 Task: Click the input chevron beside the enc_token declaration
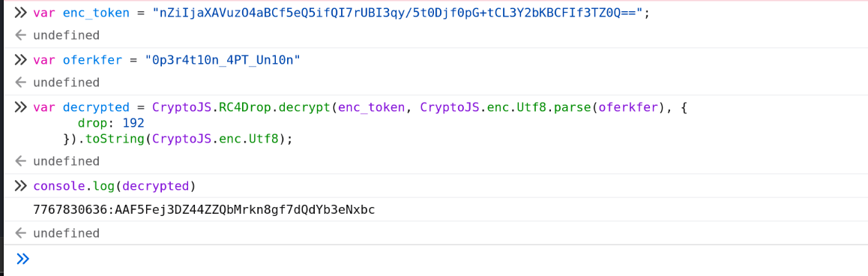[21, 12]
